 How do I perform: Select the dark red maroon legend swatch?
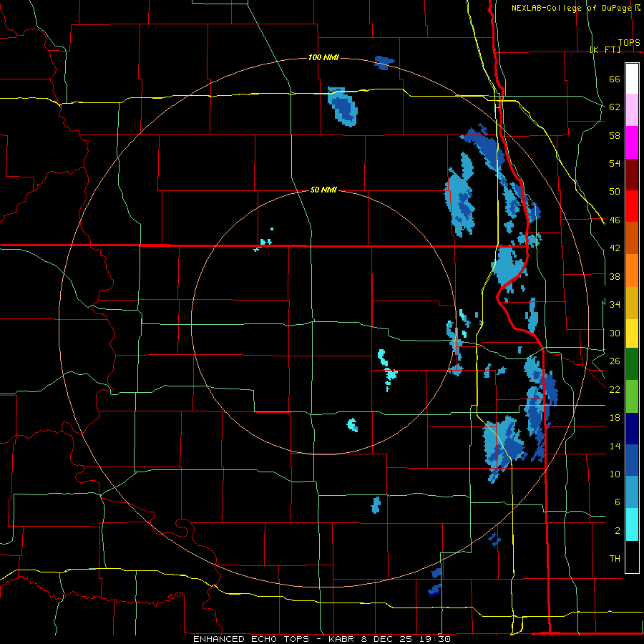click(632, 175)
